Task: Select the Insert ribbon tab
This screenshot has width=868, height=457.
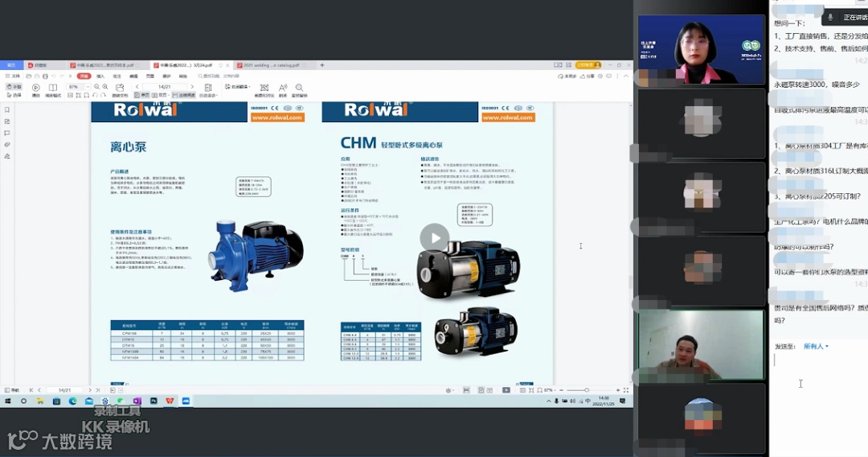Action: point(100,76)
